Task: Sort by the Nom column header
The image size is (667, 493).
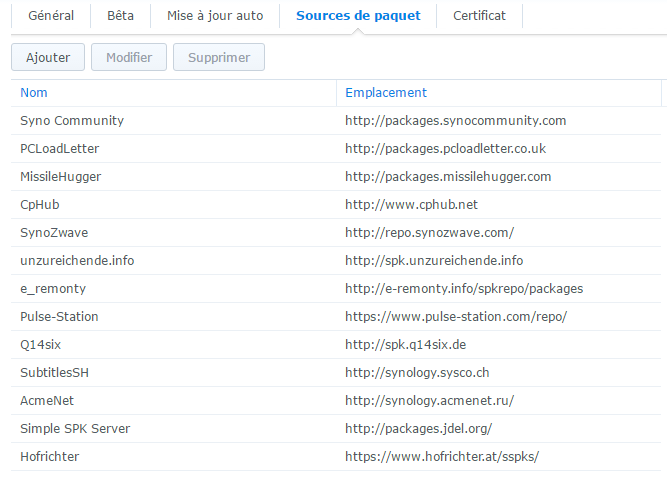Action: [174, 93]
